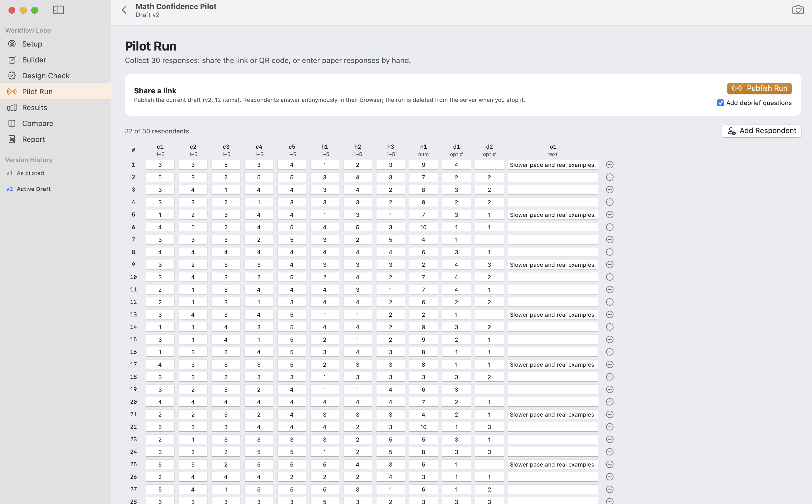Click the empty d2 field in row 1

(x=489, y=165)
